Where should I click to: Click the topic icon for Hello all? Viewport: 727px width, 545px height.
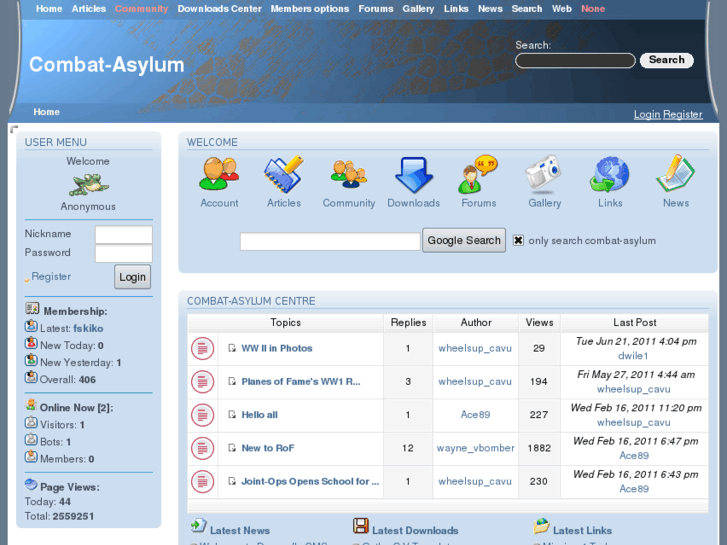point(203,415)
